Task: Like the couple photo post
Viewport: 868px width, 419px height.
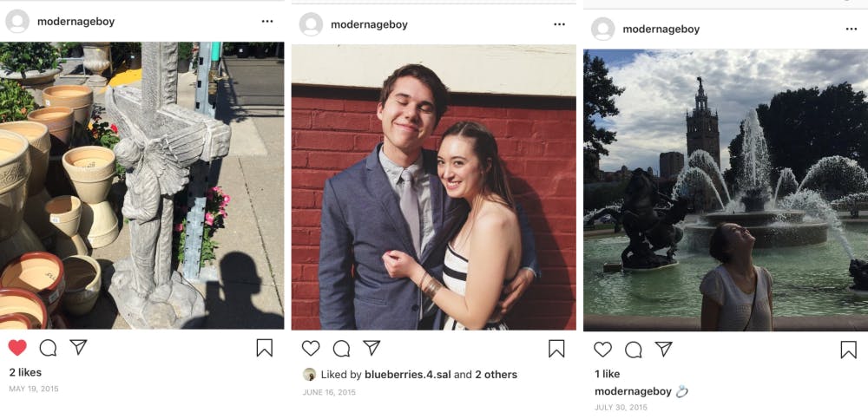Action: [x=311, y=349]
